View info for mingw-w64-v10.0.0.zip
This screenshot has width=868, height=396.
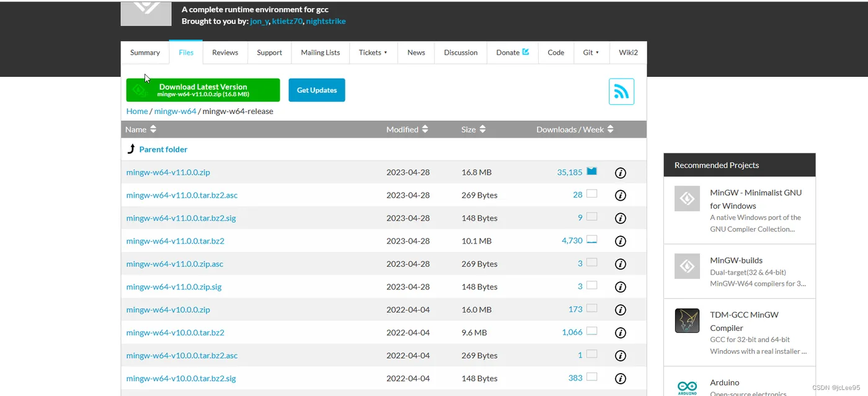pos(620,310)
